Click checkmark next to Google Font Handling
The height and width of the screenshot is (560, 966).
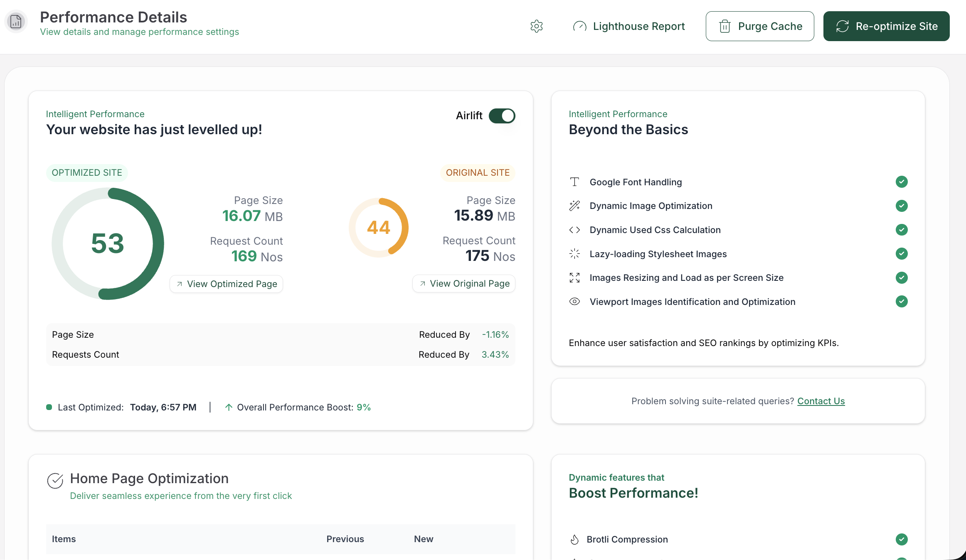pos(902,182)
